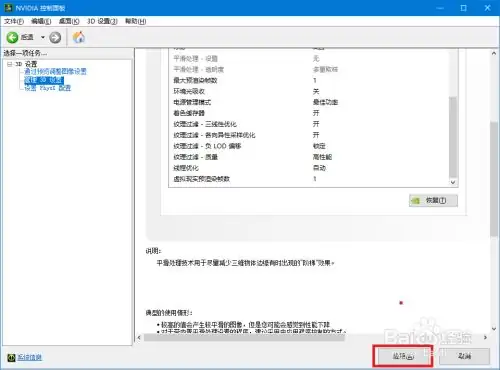Click the 关 value for ambient occlusion
This screenshot has height=370, width=500.
click(316, 91)
